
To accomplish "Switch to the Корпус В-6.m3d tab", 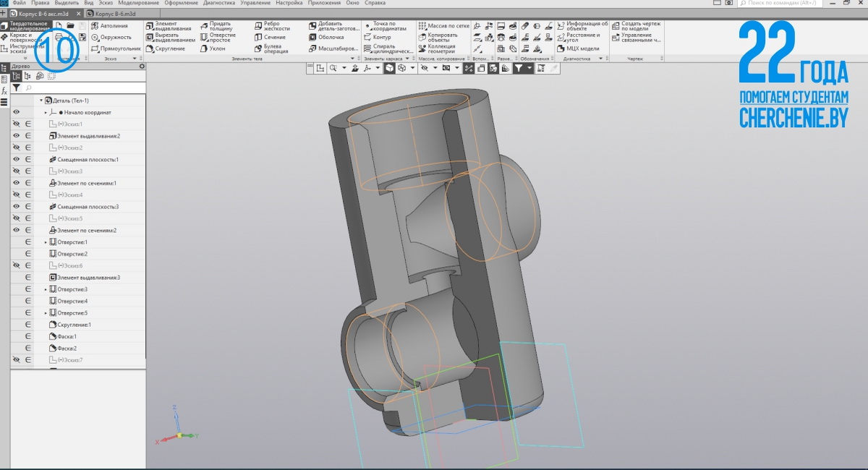I will 114,14.
